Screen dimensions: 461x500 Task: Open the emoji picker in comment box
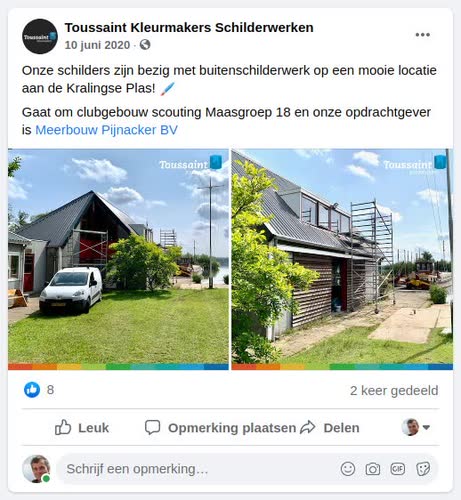coord(348,469)
